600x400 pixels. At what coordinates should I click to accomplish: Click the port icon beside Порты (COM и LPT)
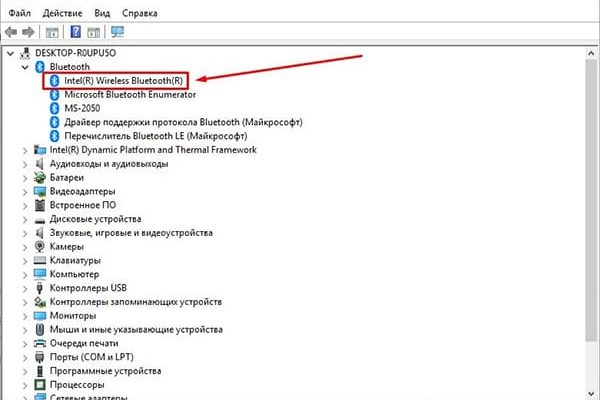point(40,357)
